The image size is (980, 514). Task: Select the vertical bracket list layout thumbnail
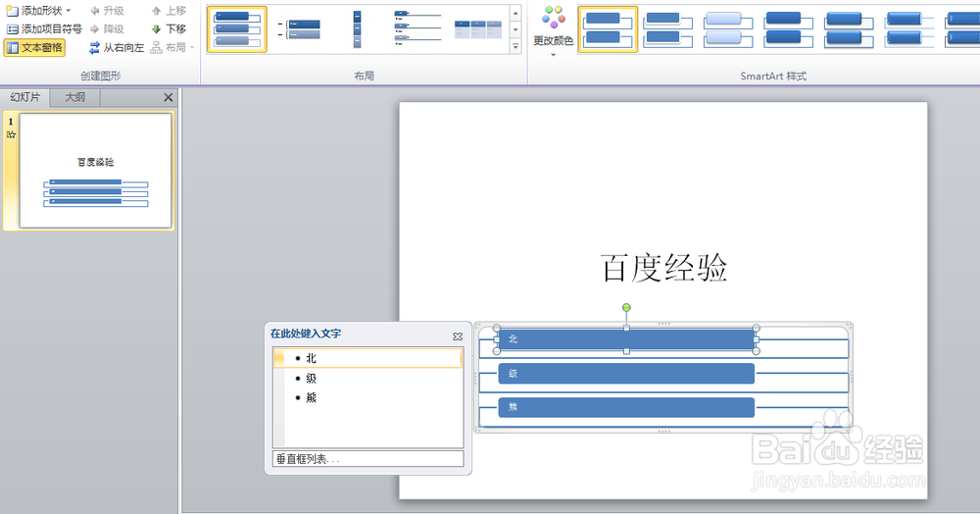click(x=298, y=29)
